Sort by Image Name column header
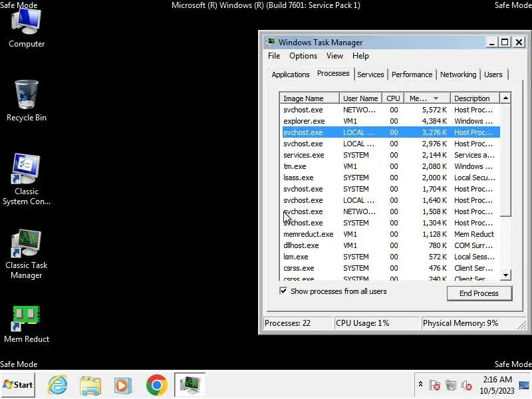The width and height of the screenshot is (532, 399). tap(309, 98)
